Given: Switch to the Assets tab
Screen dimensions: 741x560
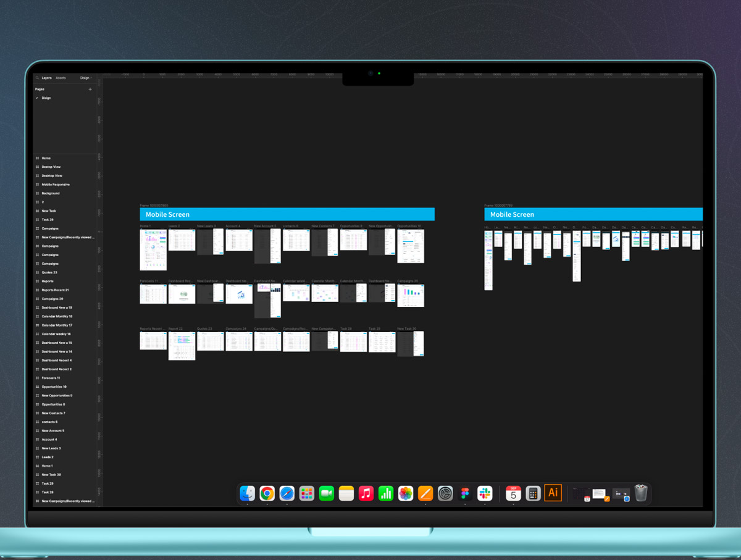Looking at the screenshot, I should pyautogui.click(x=61, y=78).
